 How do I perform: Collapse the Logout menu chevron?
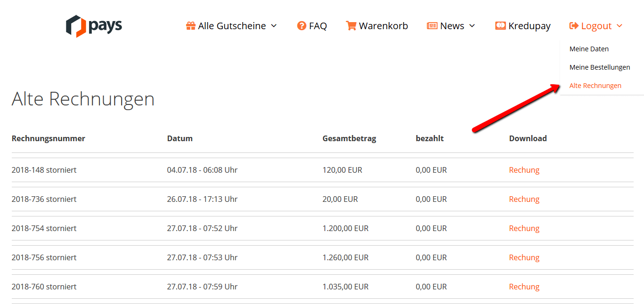click(620, 26)
